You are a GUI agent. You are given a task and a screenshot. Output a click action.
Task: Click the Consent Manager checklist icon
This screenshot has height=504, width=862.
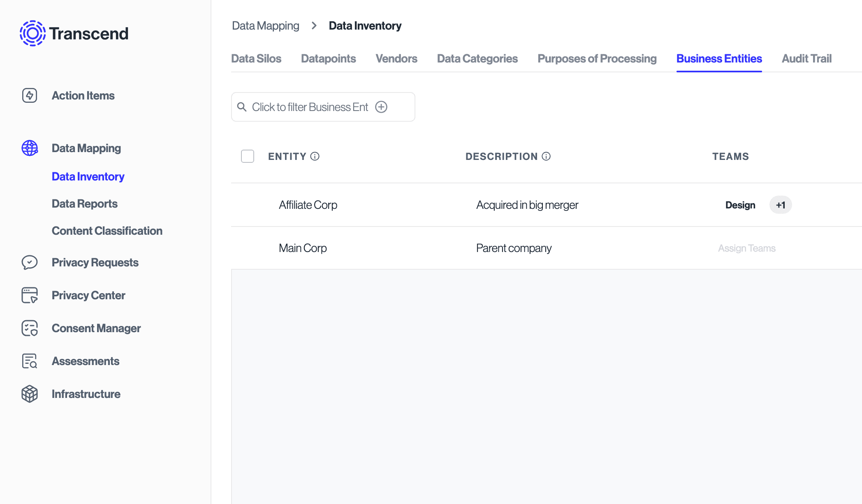(30, 328)
